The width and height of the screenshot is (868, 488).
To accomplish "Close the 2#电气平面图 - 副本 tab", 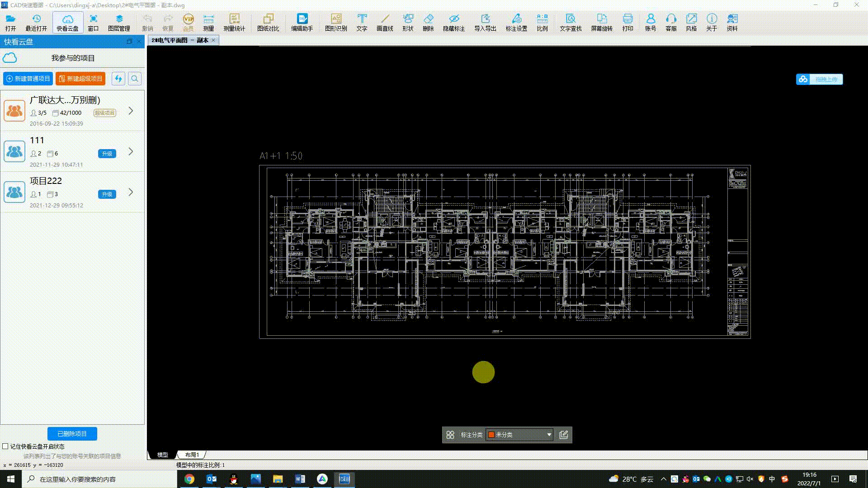I will 214,40.
